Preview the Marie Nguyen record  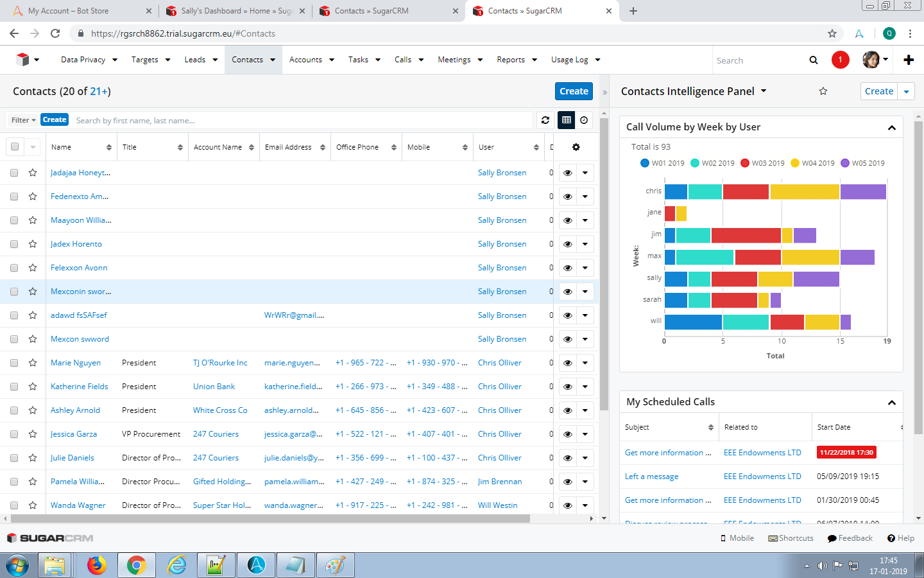click(567, 363)
